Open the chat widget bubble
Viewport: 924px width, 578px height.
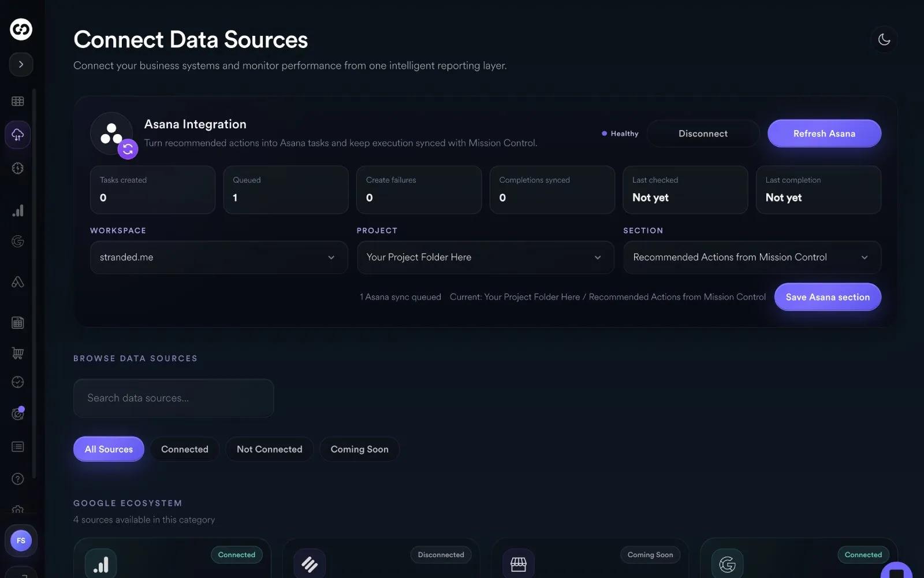[897, 571]
